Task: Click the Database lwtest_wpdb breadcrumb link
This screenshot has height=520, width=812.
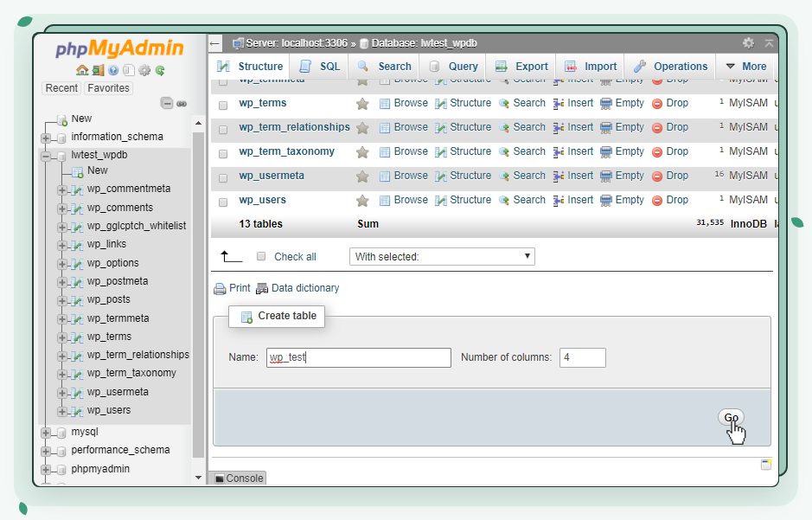Action: tap(424, 43)
